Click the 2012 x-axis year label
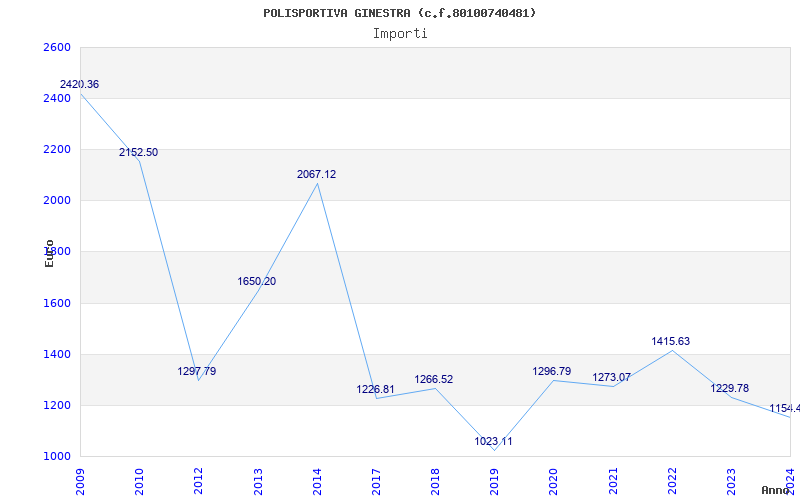 tap(198, 481)
